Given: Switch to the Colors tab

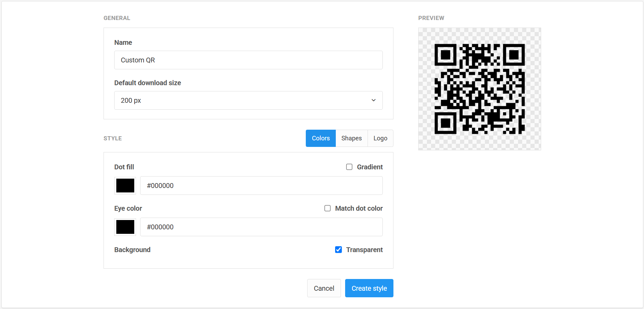Looking at the screenshot, I should point(321,138).
